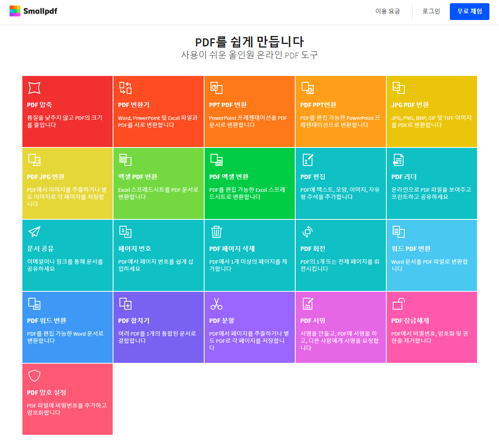Click the PDF JPG 변환 icon

pyautogui.click(x=34, y=160)
